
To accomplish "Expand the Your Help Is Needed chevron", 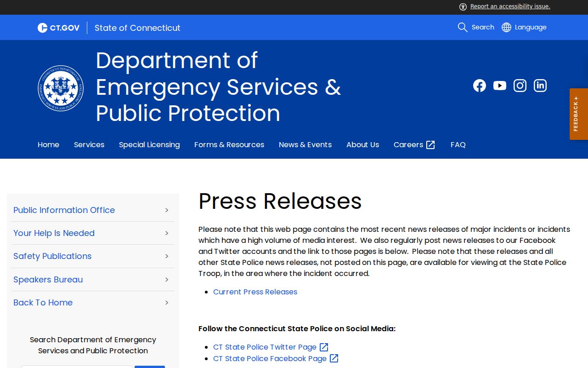I will [x=167, y=233].
